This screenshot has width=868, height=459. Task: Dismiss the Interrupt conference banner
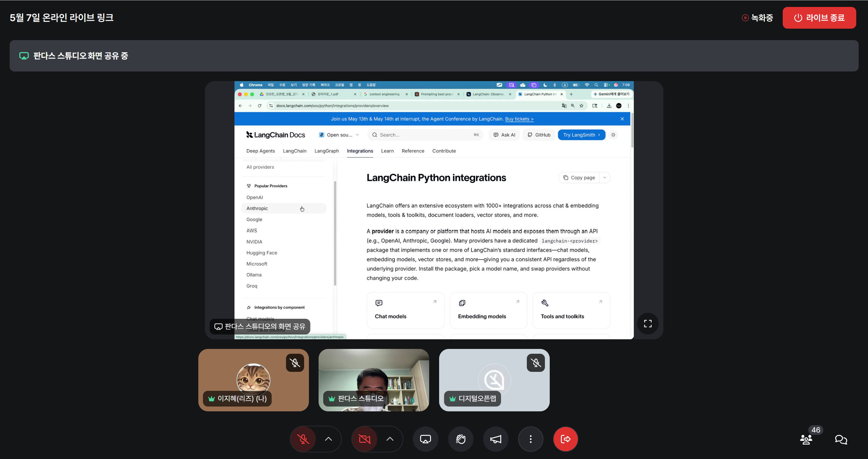[622, 119]
